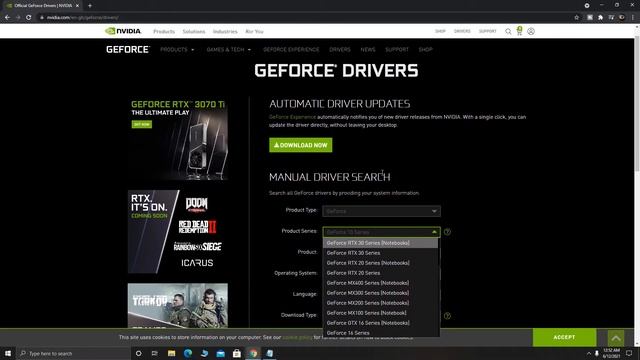Click the Download Type help question mark
This screenshot has width=640, height=360.
[x=447, y=316]
